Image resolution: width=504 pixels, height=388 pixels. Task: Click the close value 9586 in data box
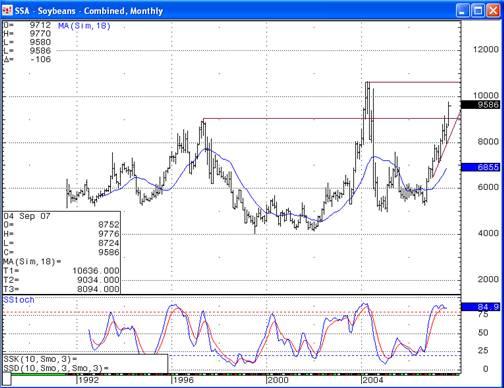109,252
